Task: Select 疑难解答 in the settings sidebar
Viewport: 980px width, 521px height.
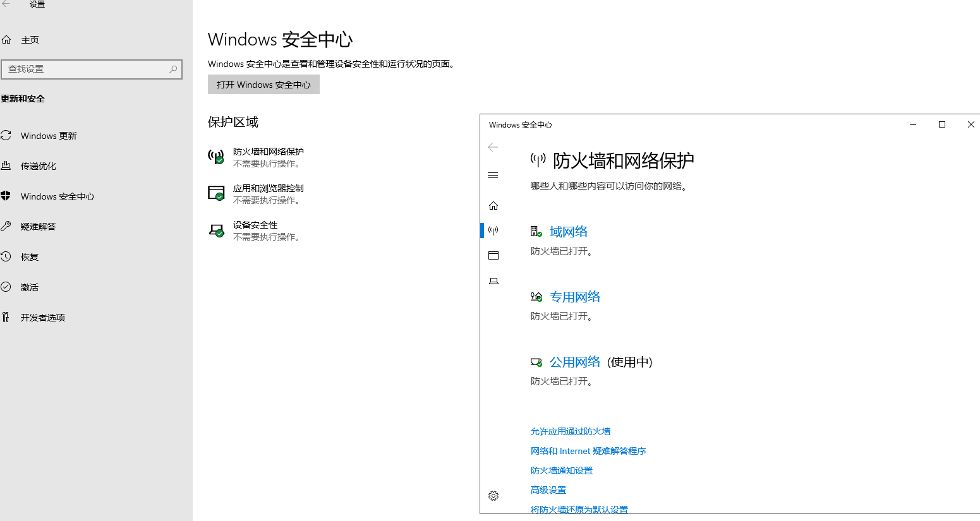Action: (x=38, y=227)
